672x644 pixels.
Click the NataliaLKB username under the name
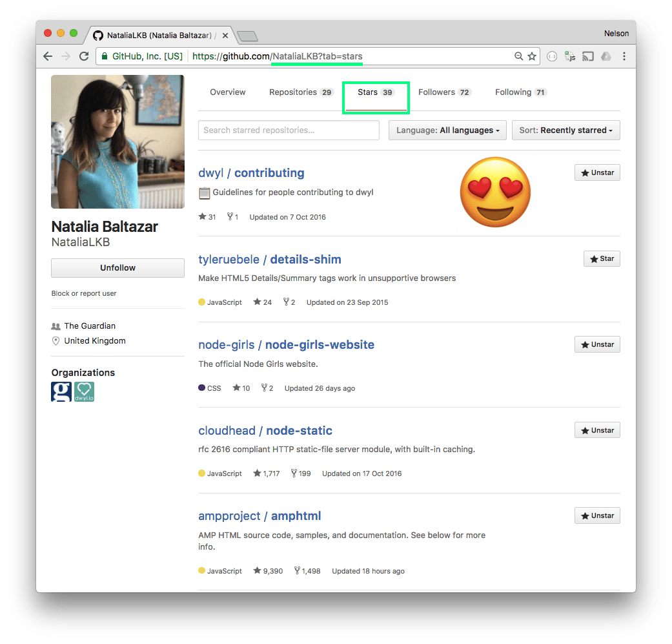coord(81,242)
